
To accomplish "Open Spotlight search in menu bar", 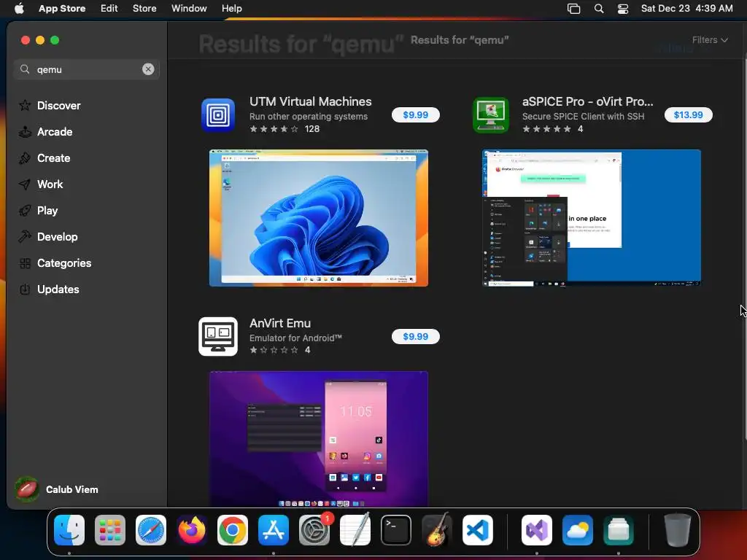I will pos(599,9).
